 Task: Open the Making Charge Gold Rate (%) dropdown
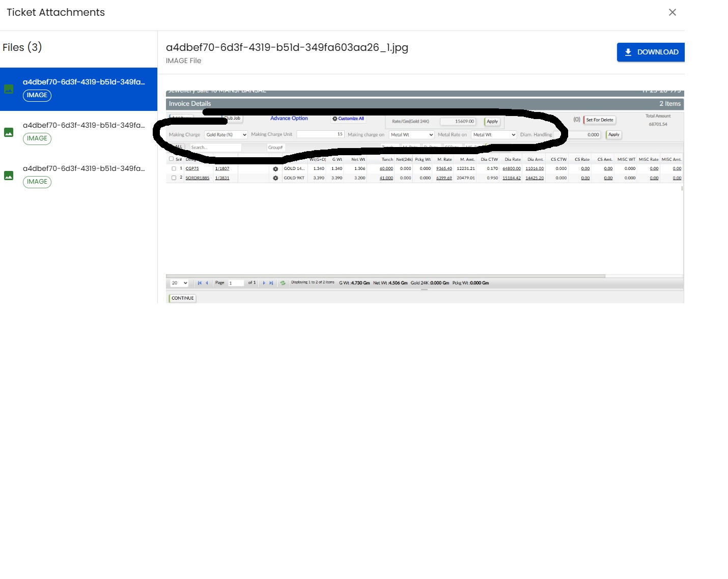(226, 135)
